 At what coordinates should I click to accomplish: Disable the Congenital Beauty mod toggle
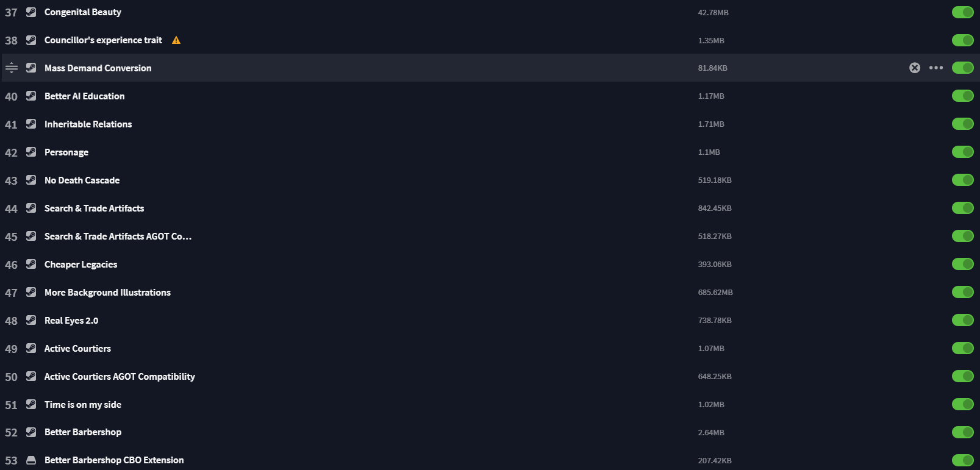[x=962, y=12]
